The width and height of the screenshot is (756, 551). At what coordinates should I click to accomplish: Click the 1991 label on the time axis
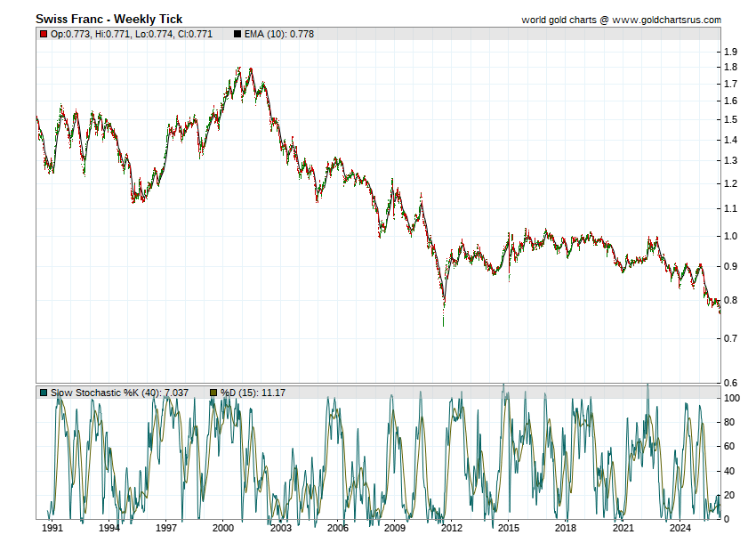click(x=52, y=528)
